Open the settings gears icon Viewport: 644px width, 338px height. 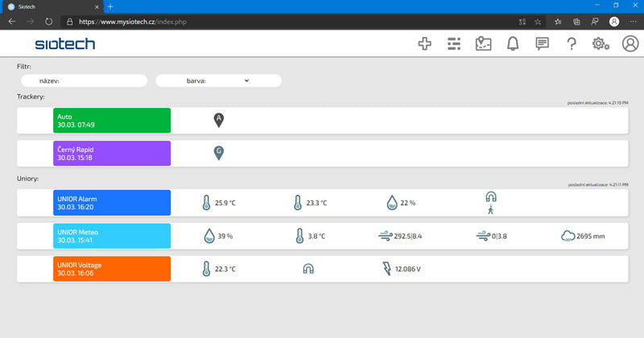click(x=601, y=43)
